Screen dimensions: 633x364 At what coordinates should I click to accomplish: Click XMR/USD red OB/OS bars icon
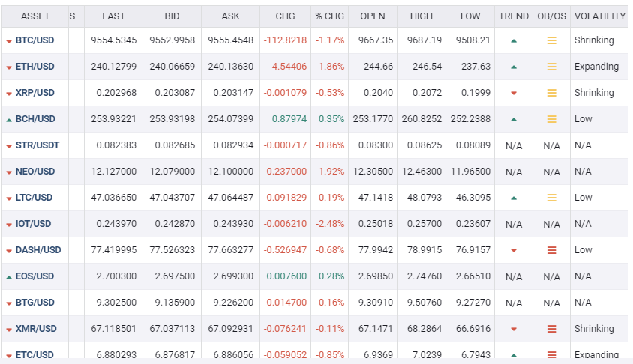tap(551, 329)
